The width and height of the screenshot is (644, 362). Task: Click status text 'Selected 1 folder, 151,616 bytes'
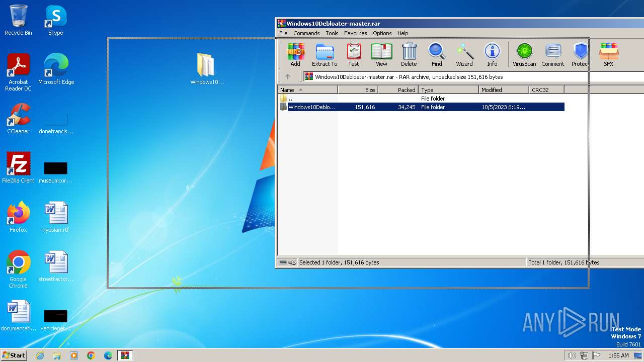click(339, 262)
